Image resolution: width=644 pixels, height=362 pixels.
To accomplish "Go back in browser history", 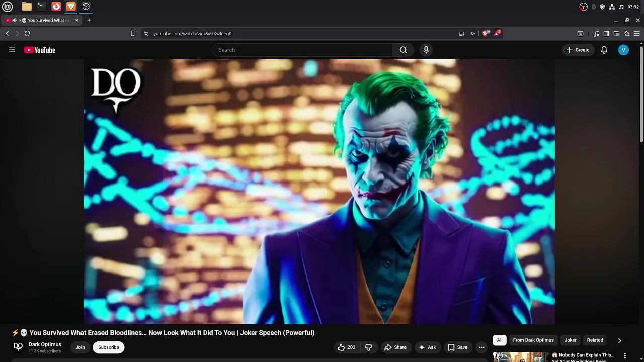I will [x=8, y=33].
